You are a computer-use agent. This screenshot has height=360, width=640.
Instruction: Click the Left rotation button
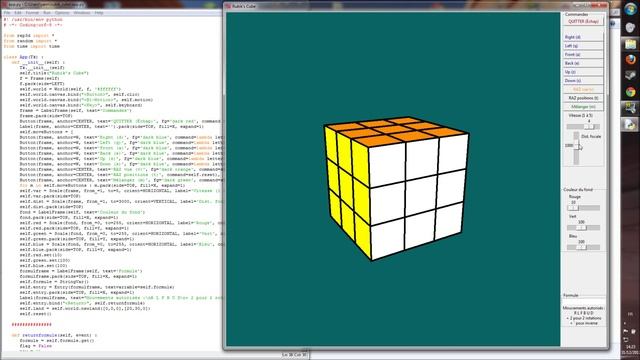click(x=583, y=46)
